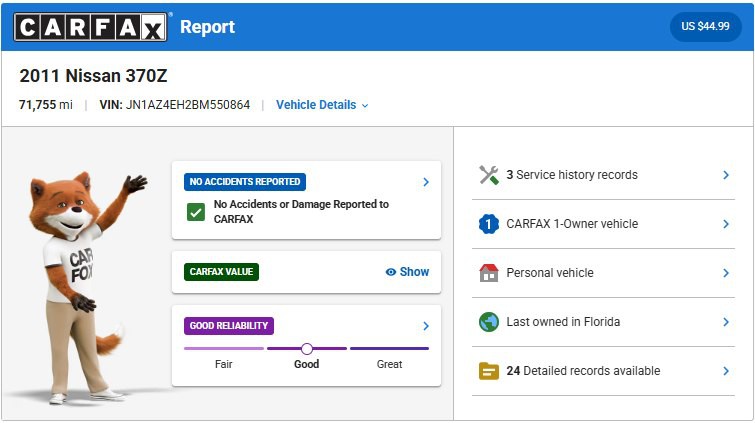The image size is (755, 423).
Task: Click the blue 1-Owner badge icon
Action: 488,224
